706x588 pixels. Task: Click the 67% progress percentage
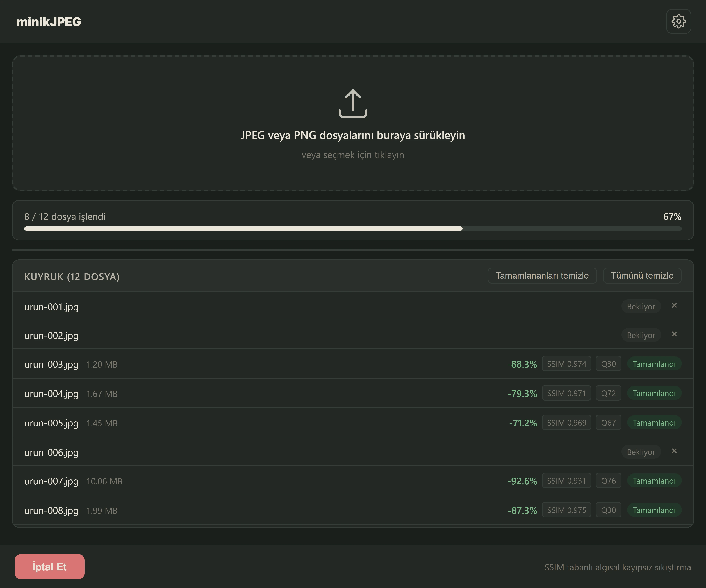click(x=672, y=216)
